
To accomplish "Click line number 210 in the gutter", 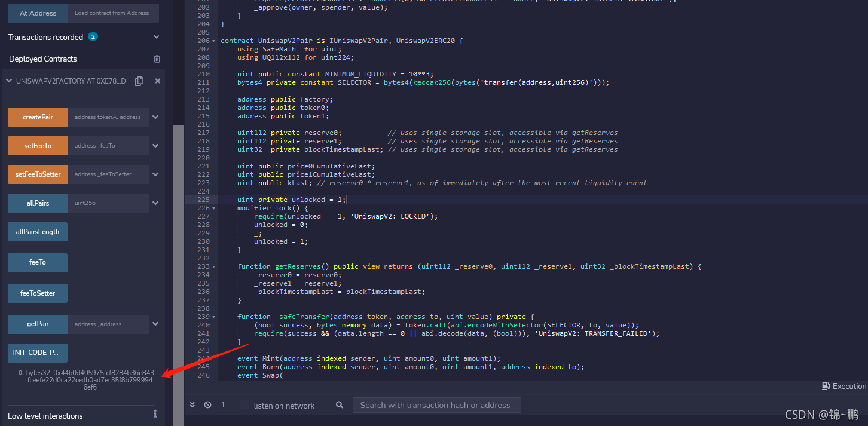I will 203,74.
